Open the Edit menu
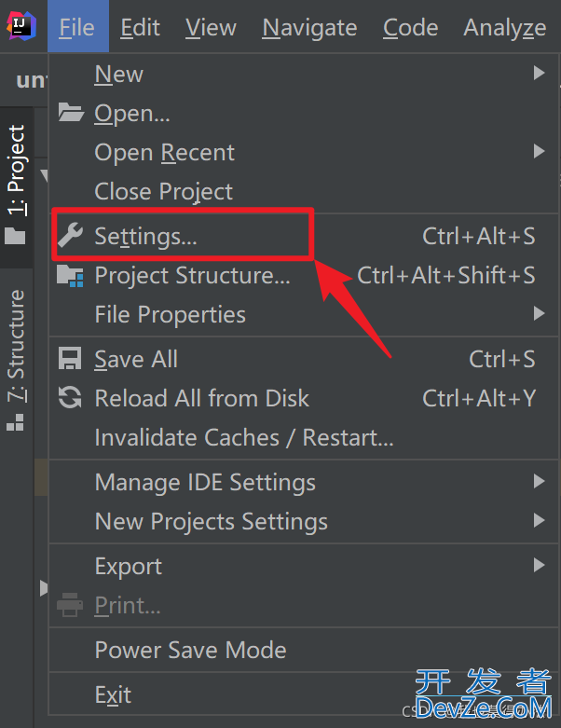Viewport: 561px width, 728px height. (x=140, y=27)
